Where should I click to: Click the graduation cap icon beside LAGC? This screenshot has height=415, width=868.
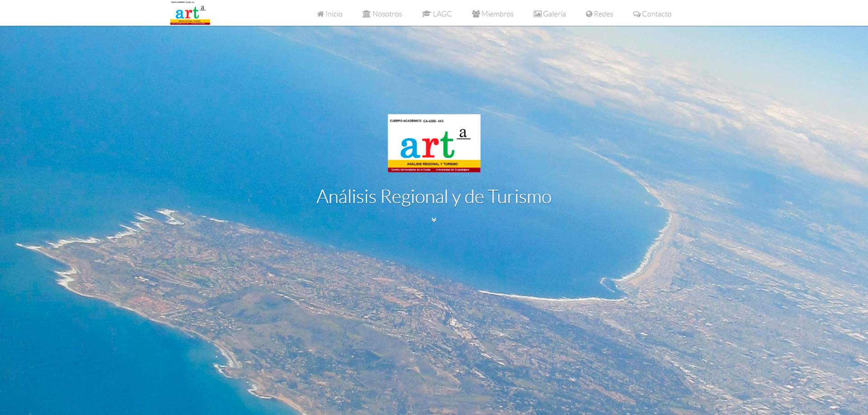pyautogui.click(x=426, y=14)
